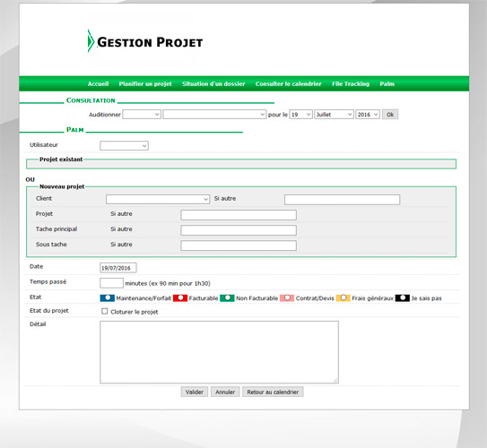487x448 pixels.
Task: Click the Valider button
Action: pos(195,392)
